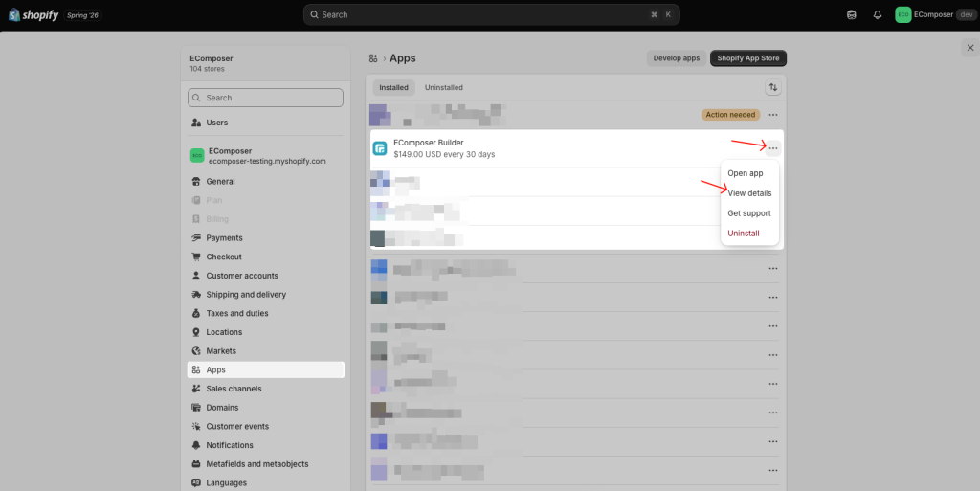This screenshot has height=491, width=980.
Task: Open the EComposer Builder three-dot menu
Action: pos(773,148)
